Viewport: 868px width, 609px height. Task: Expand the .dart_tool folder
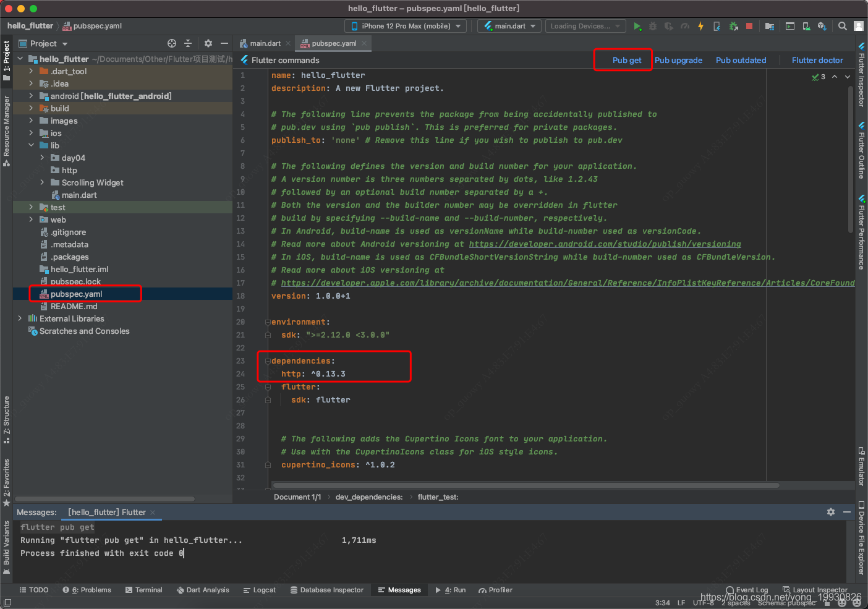pos(31,71)
